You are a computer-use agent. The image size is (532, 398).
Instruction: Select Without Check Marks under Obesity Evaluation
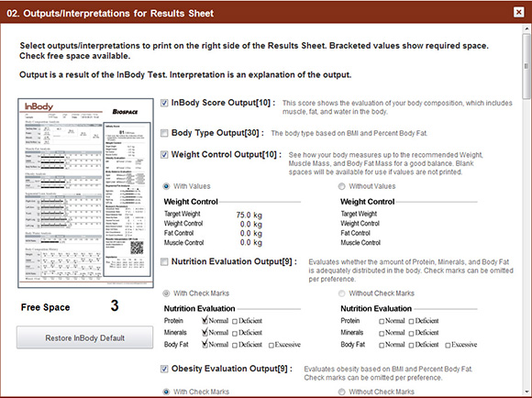pyautogui.click(x=341, y=392)
